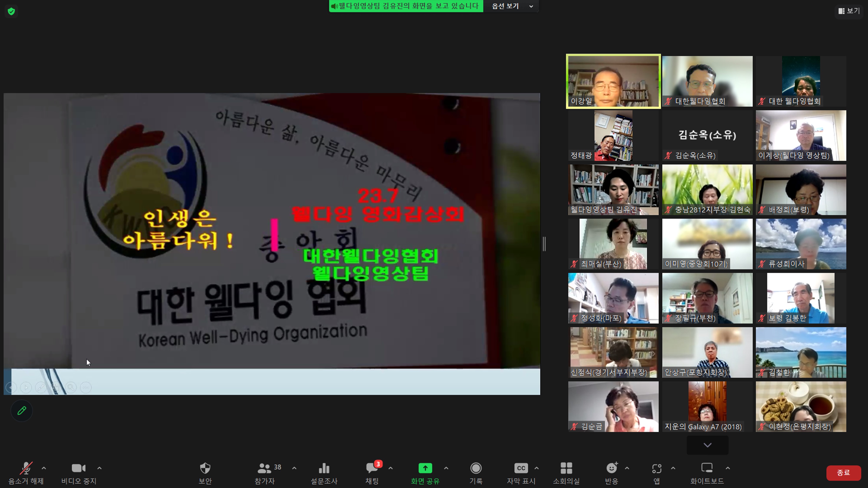868x488 pixels.
Task: Expand chat options arrow beside 채팅
Action: 391,468
